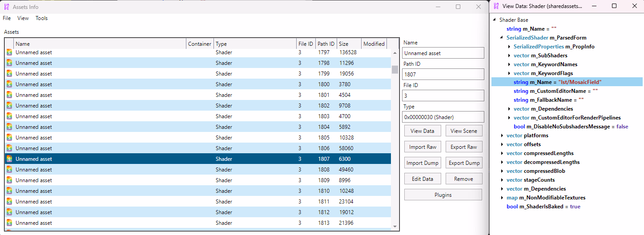The image size is (644, 235).
Task: Click the shader icon in the 1797 row
Action: (x=9, y=52)
